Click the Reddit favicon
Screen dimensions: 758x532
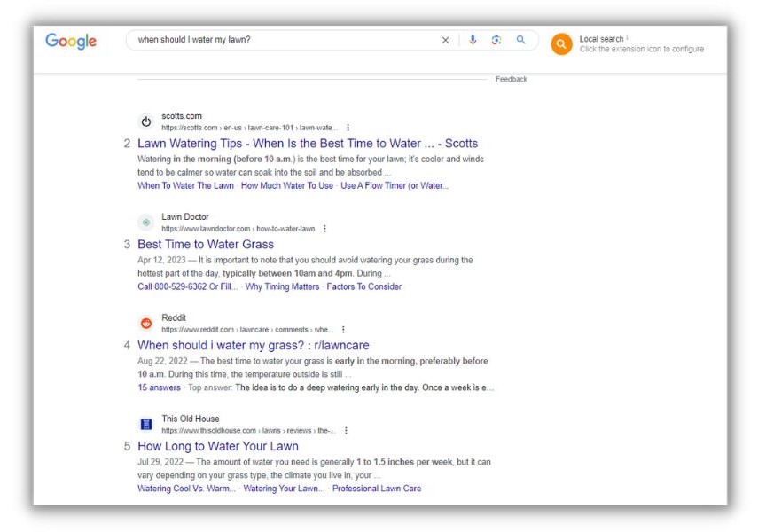coord(145,322)
